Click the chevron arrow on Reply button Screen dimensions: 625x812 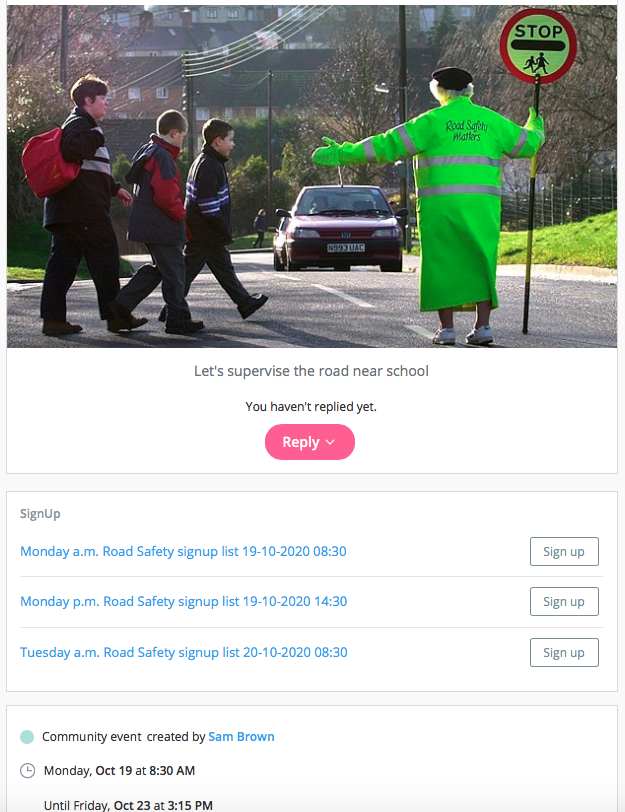[x=330, y=442]
